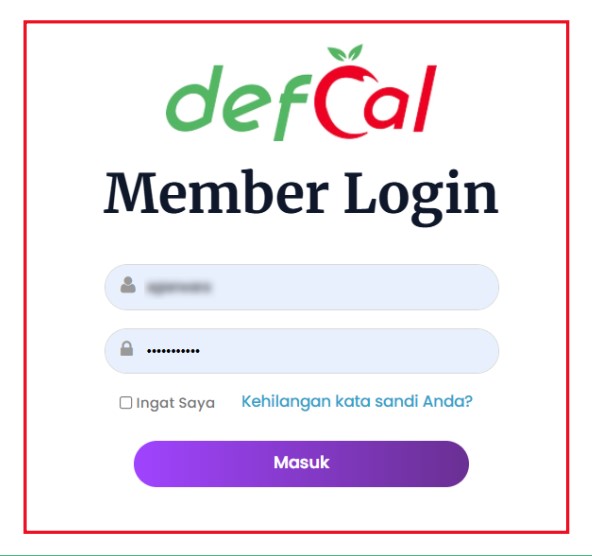Click the red 'al' letters of logo
This screenshot has height=556, width=592.
pos(400,99)
